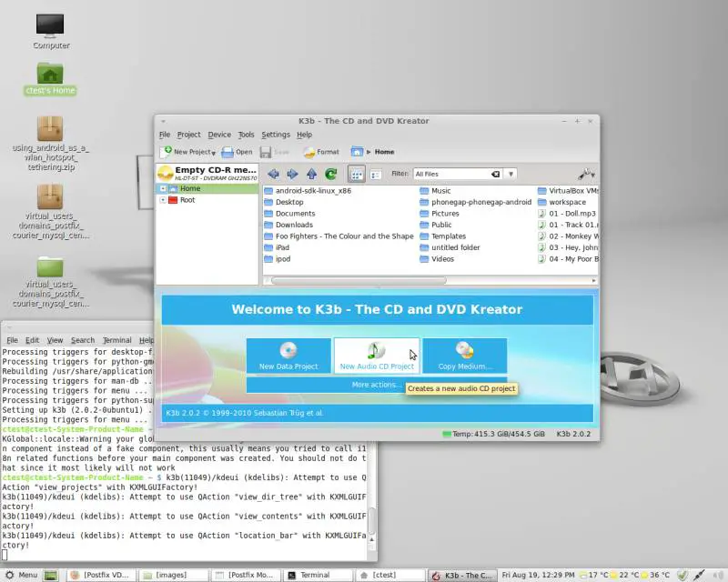Select the workspace folder
Image resolution: width=728 pixels, height=582 pixels.
point(561,203)
